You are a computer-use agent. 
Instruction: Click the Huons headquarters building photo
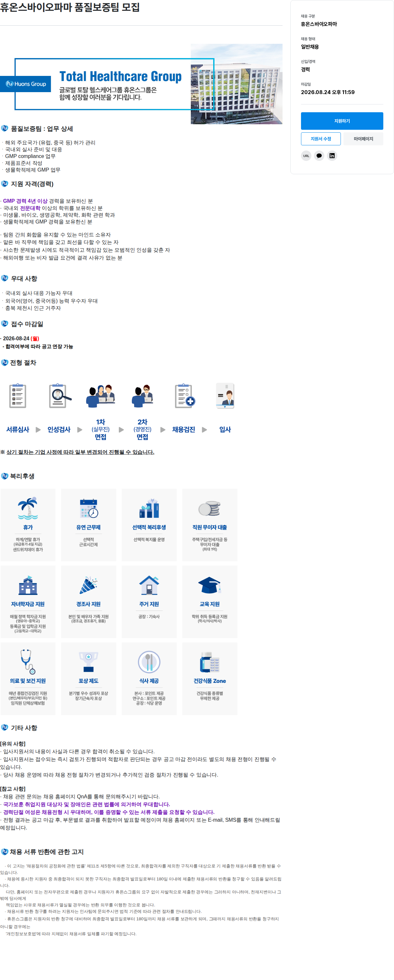pyautogui.click(x=236, y=84)
